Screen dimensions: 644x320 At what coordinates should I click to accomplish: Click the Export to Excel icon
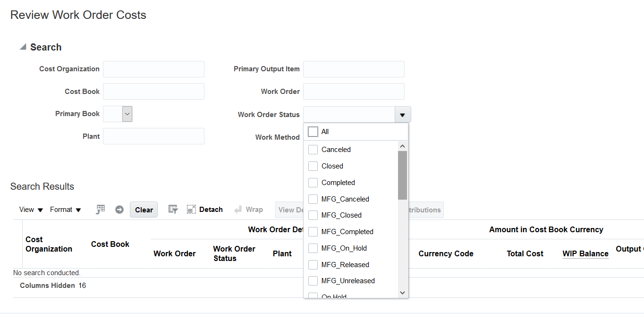click(x=100, y=209)
